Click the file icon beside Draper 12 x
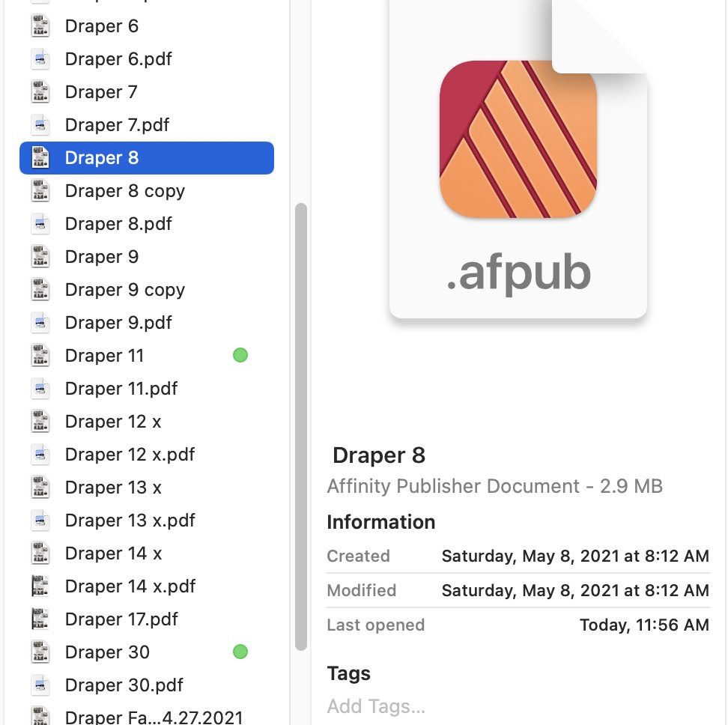 click(x=40, y=422)
